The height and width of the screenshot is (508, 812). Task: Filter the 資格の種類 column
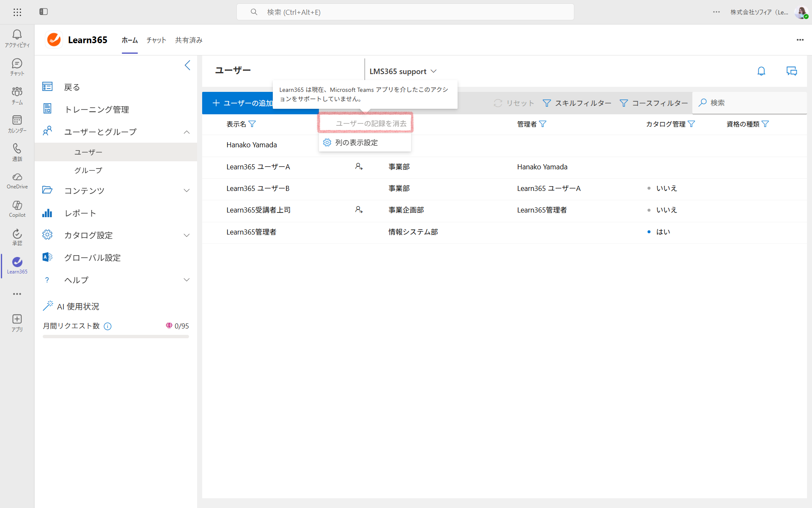765,124
